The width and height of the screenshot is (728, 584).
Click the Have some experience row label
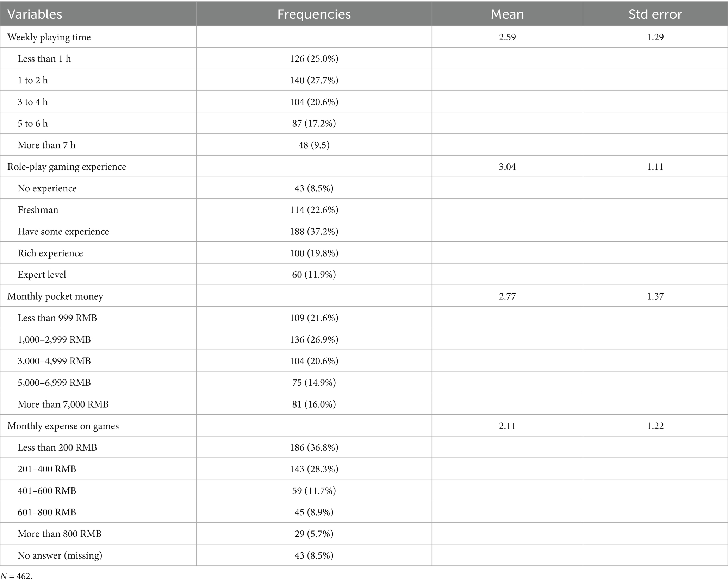point(63,231)
